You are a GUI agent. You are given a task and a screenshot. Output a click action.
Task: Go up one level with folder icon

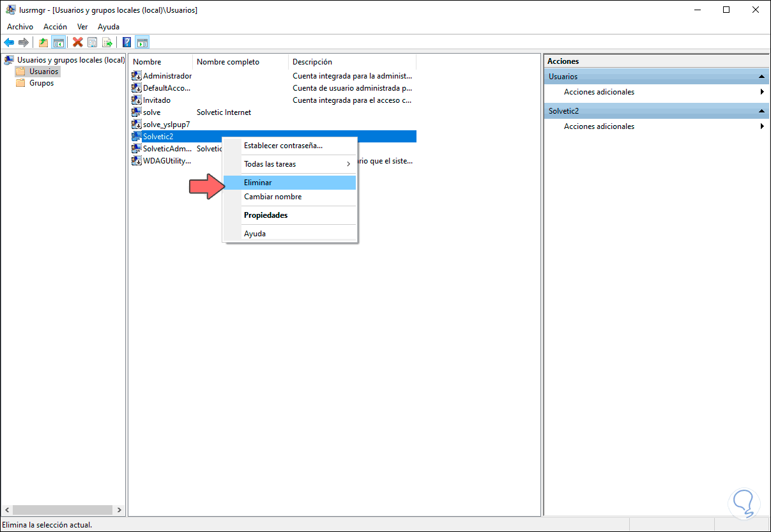coord(43,43)
